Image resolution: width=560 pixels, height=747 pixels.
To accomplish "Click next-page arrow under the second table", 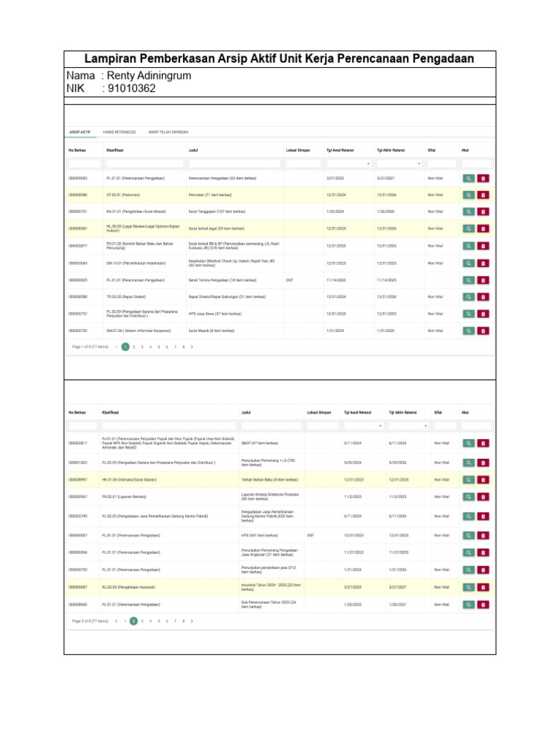I will pos(192,621).
